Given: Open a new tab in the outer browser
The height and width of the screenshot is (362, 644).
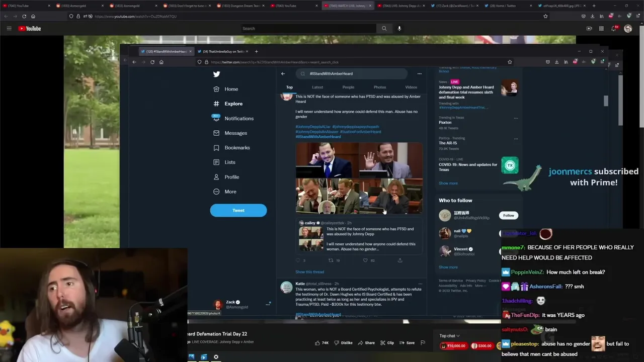Looking at the screenshot, I should coord(594,6).
